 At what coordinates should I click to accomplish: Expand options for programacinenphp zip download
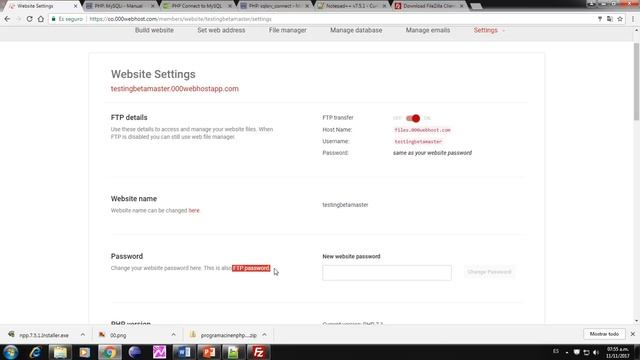coord(264,335)
